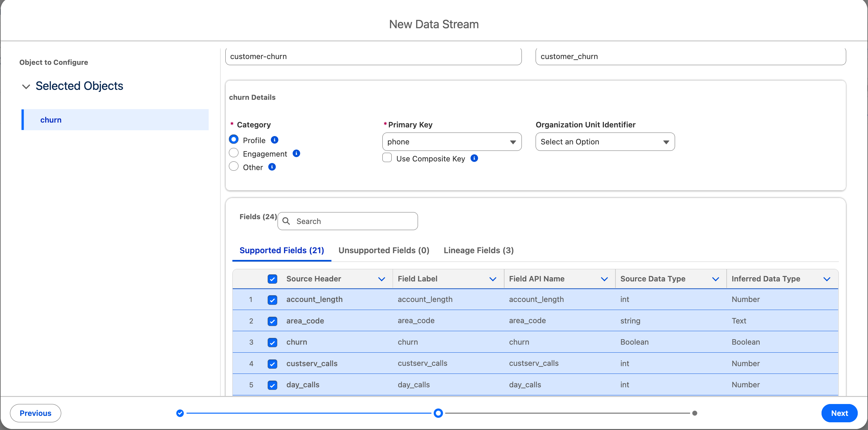Uncheck the custserv_calls row checkbox
The width and height of the screenshot is (868, 430).
(272, 364)
